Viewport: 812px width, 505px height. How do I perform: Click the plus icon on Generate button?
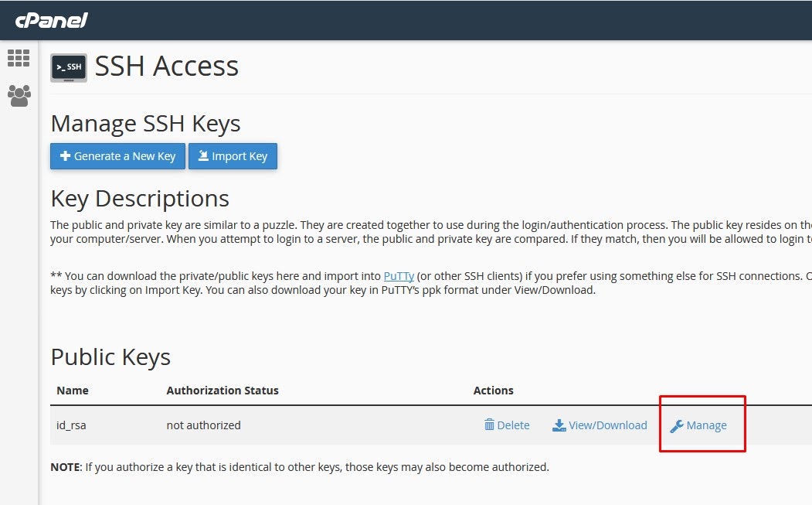[65, 155]
